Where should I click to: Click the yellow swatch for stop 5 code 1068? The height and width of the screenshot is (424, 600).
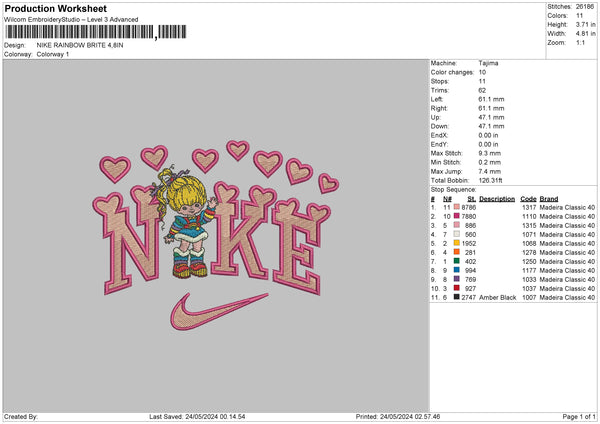457,243
